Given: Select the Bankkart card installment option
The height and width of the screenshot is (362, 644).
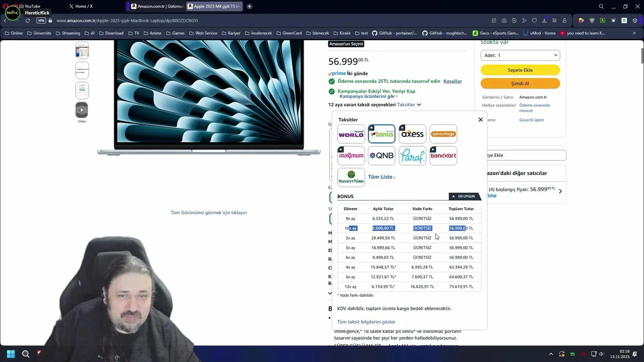Looking at the screenshot, I should [x=443, y=155].
